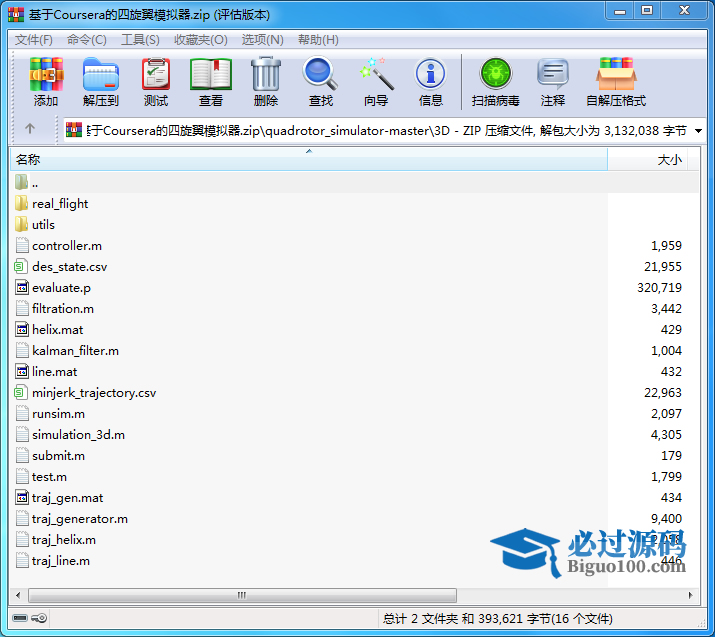
Task: Open the Tools (工具) menu
Action: (x=140, y=40)
